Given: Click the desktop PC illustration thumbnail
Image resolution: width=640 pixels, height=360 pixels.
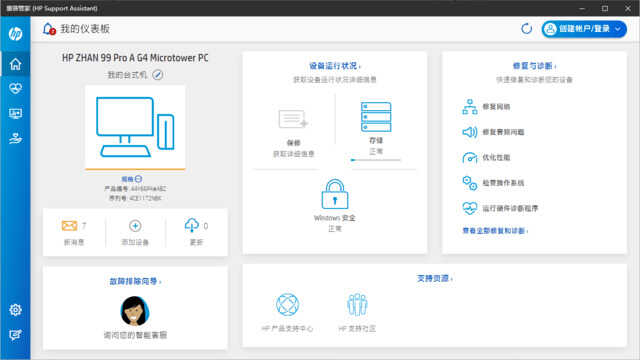Looking at the screenshot, I should tap(135, 127).
